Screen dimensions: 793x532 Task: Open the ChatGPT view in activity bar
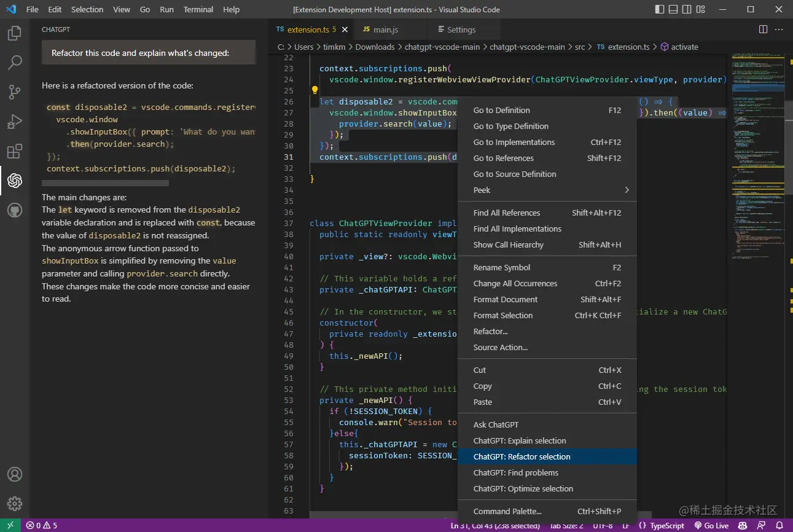(15, 181)
